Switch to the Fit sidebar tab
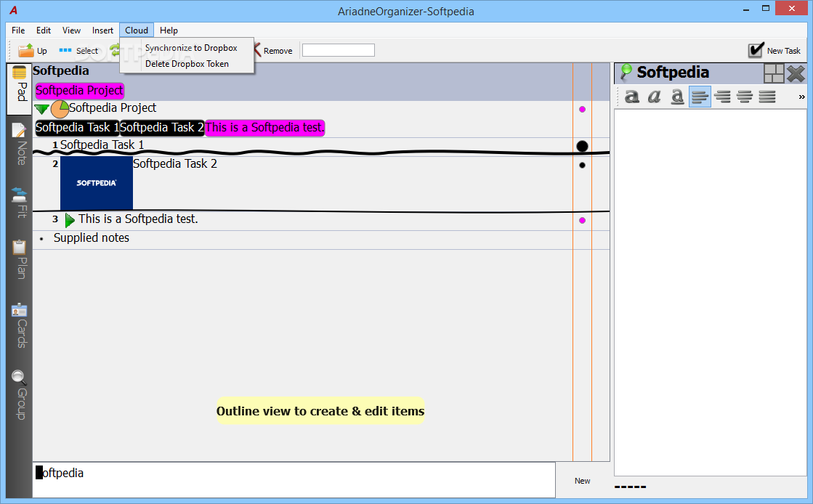813x504 pixels. click(20, 203)
